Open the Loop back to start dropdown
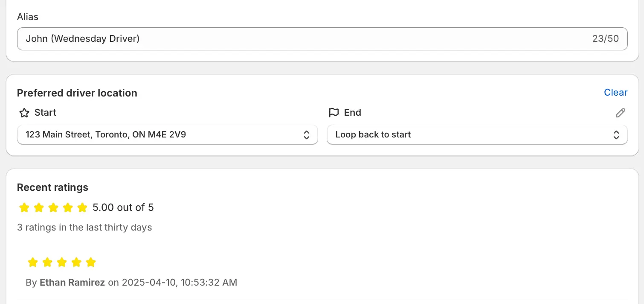 [x=477, y=134]
